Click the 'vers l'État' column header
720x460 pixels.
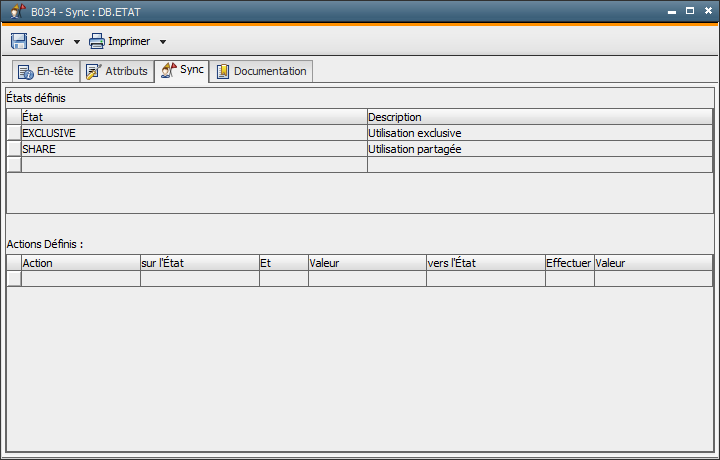(484, 263)
